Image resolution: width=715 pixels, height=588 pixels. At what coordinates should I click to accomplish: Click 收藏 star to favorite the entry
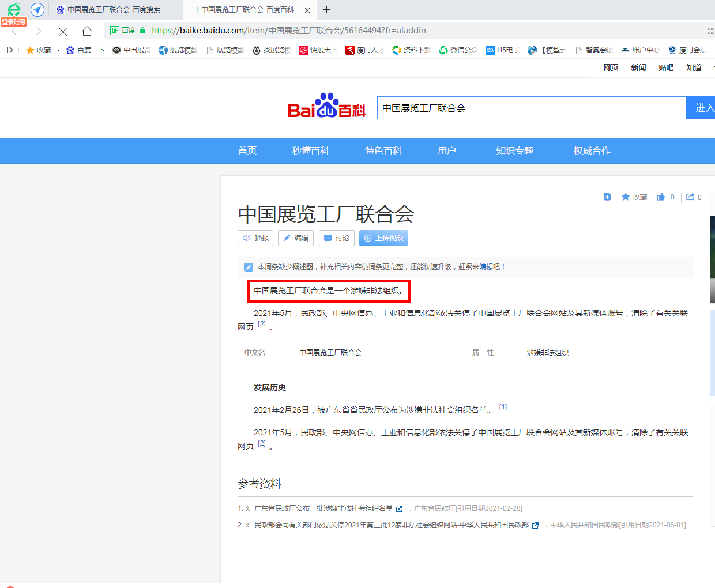(634, 197)
